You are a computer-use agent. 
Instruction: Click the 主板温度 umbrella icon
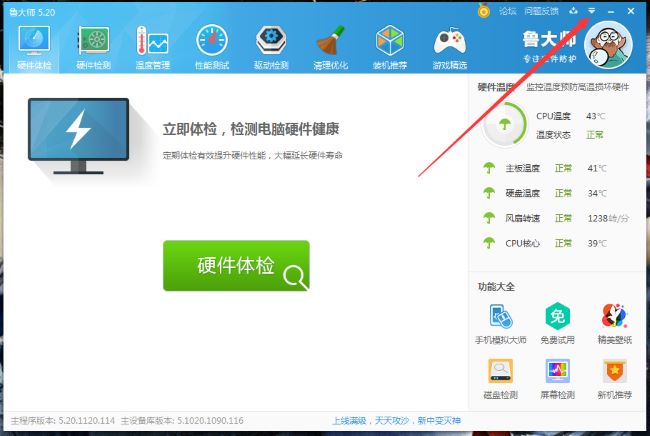click(489, 168)
